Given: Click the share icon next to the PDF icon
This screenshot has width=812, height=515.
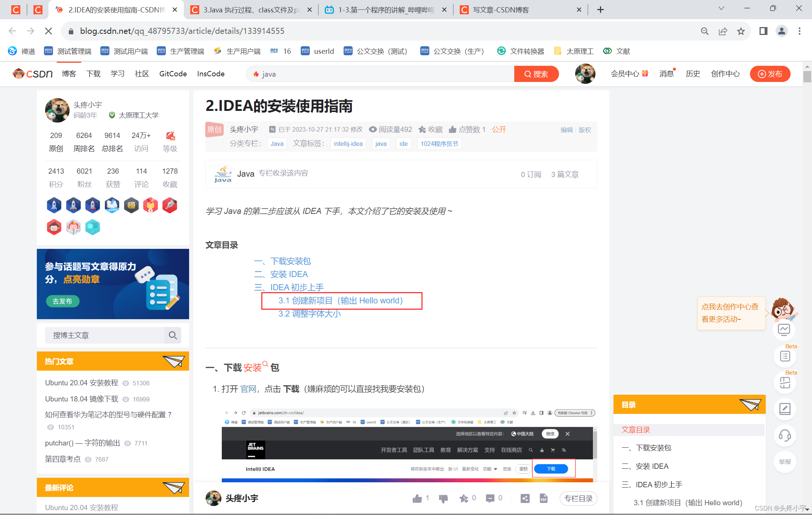Looking at the screenshot, I should pyautogui.click(x=525, y=498).
